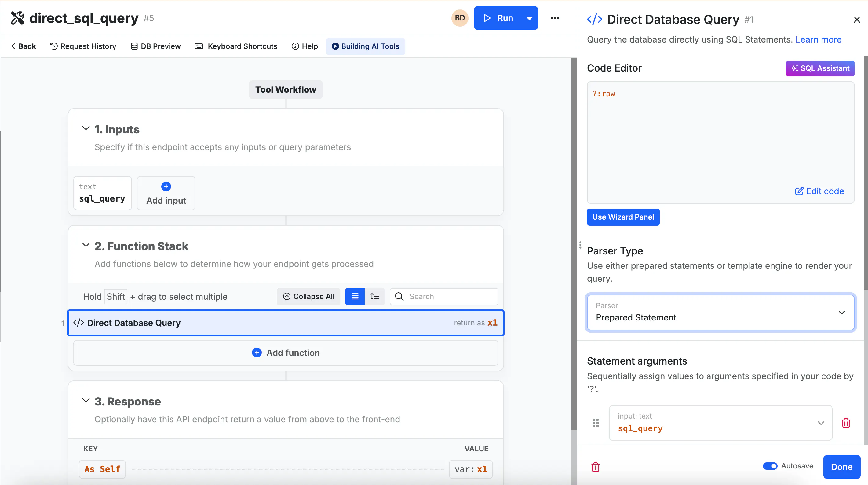
Task: Click the three-dots more options icon
Action: coord(555,18)
